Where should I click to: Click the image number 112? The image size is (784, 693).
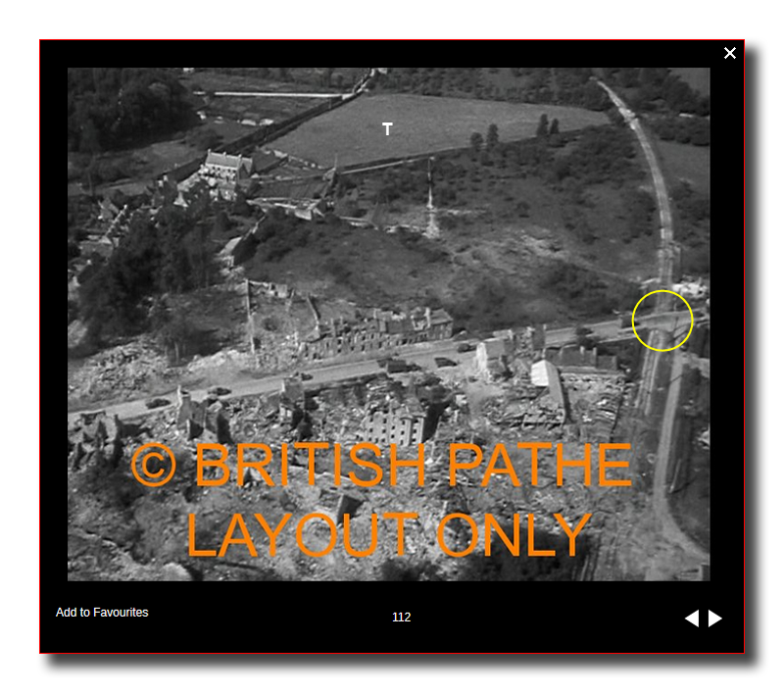point(402,617)
